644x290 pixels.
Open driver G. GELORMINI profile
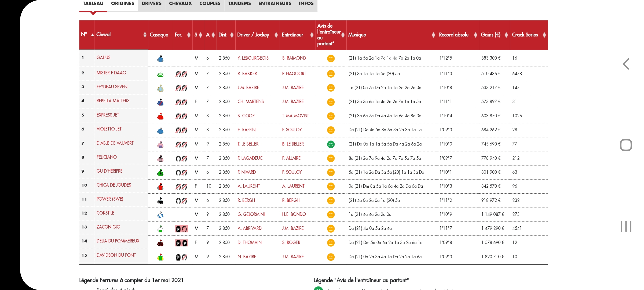251,214
